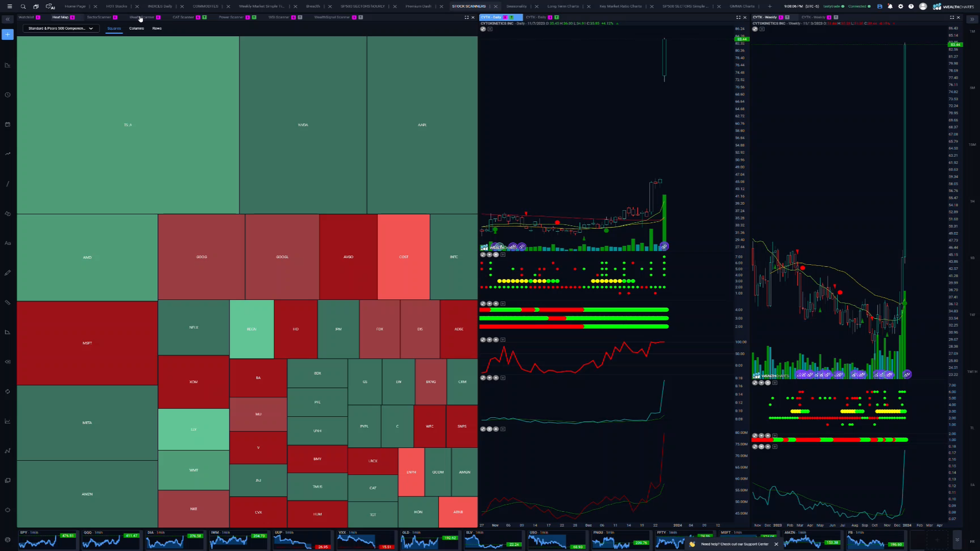Open the Home Page workspace tab
Screen dimensions: 980x551
tap(75, 7)
